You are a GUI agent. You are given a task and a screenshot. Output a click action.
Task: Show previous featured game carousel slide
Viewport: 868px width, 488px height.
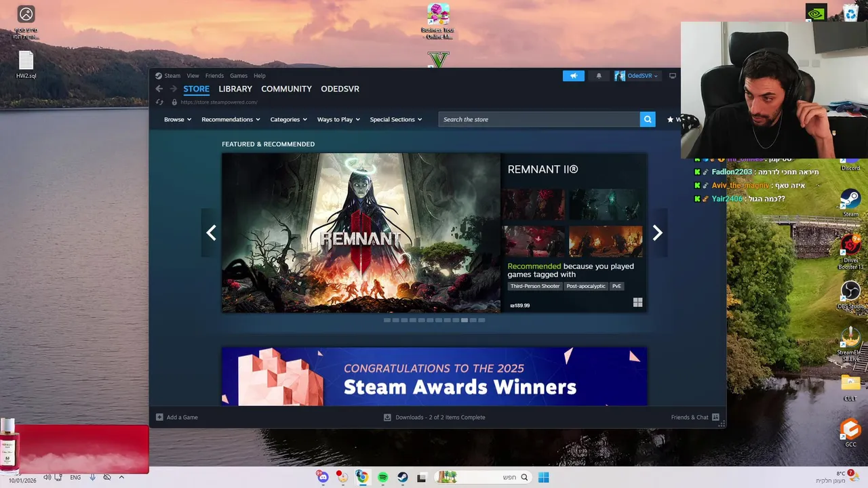tap(211, 232)
